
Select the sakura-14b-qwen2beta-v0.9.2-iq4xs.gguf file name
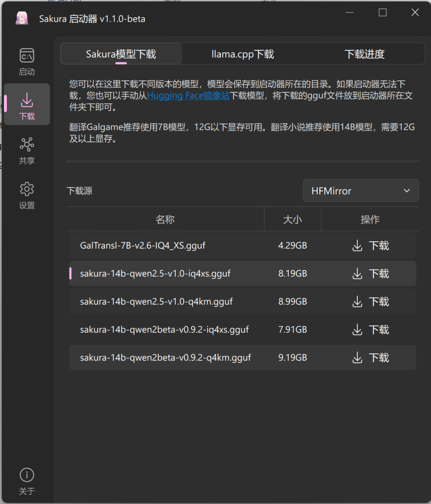pos(164,329)
